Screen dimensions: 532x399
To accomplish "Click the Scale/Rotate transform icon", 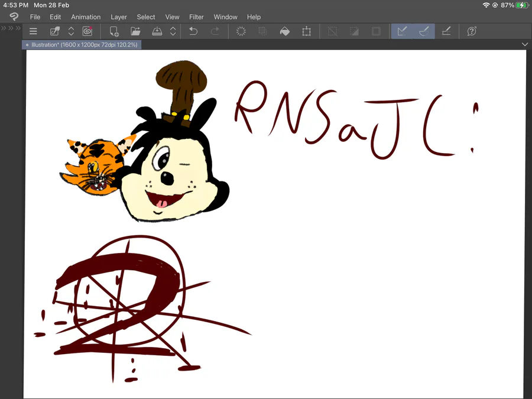I will click(x=306, y=31).
